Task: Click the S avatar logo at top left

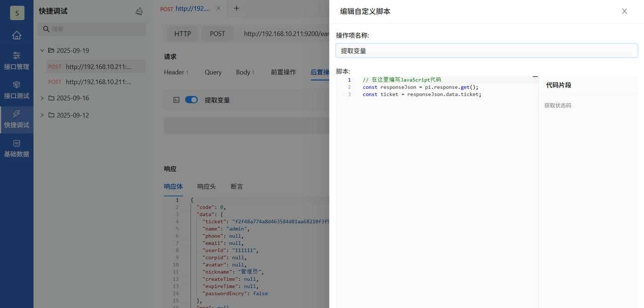Action: 17,13
